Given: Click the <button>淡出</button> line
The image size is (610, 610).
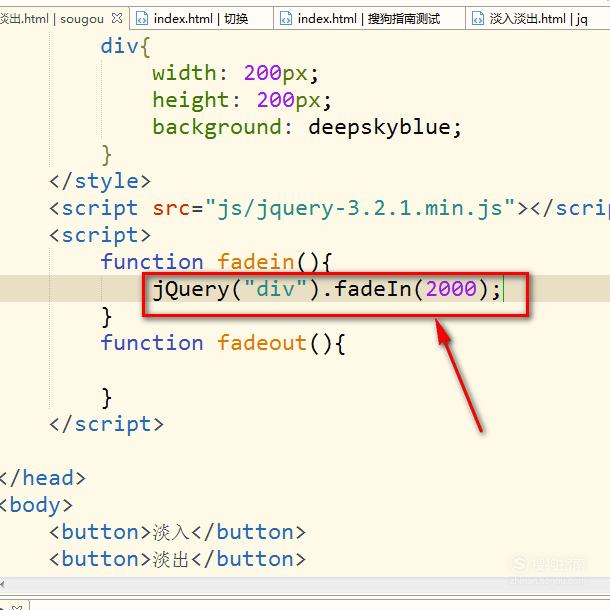Looking at the screenshot, I should tap(177, 559).
